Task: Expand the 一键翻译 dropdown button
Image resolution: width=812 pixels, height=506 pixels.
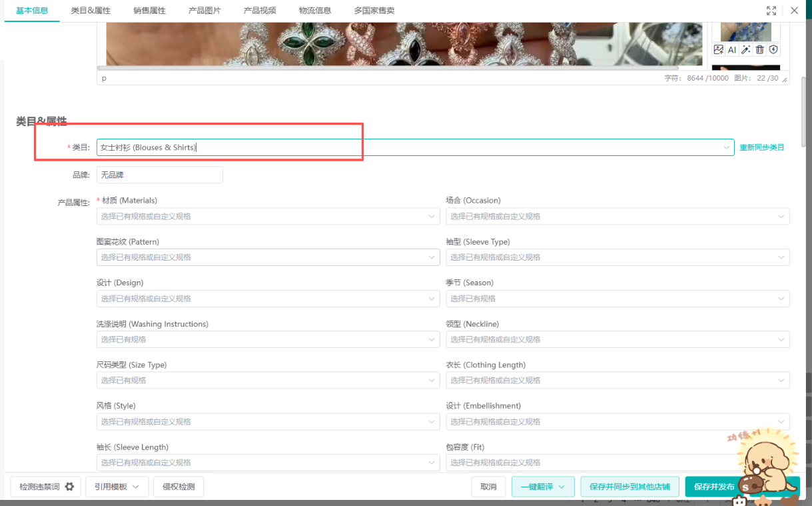Action: pyautogui.click(x=543, y=487)
